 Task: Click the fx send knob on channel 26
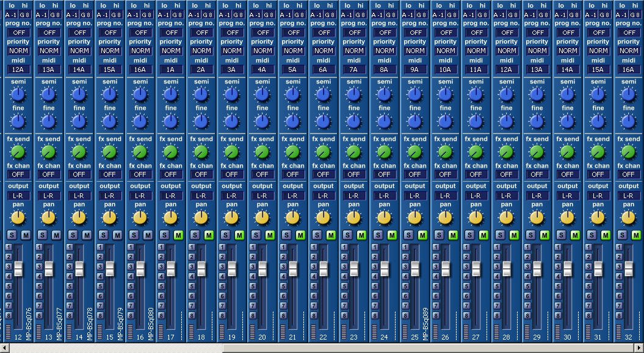tap(445, 152)
